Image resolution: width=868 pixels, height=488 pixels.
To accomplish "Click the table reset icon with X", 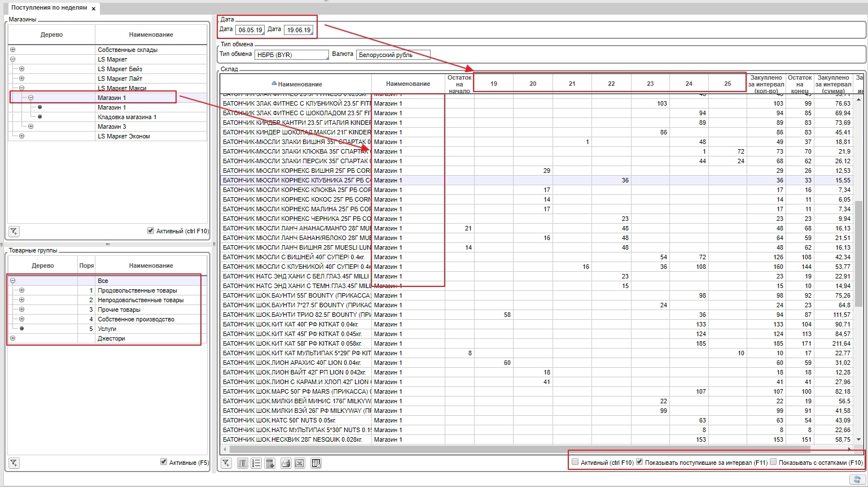I will click(x=316, y=463).
